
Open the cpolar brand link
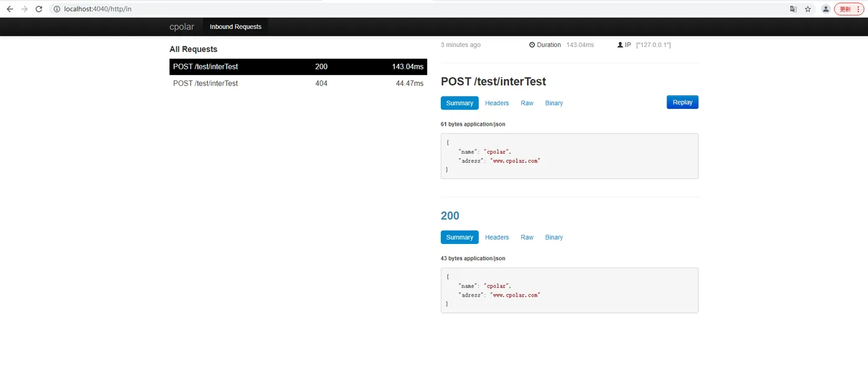click(x=182, y=27)
